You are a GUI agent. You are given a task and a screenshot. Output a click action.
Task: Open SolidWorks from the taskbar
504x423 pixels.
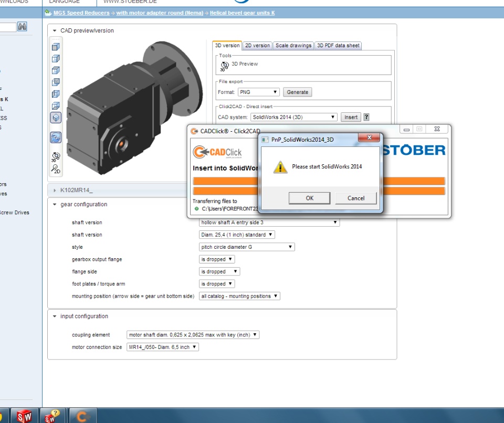tap(24, 416)
